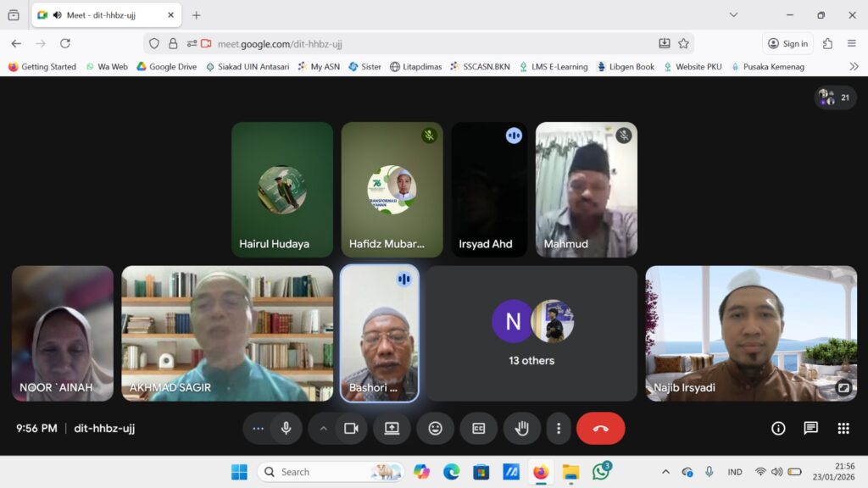Open Litapdimas bookmark
The image size is (868, 488).
point(415,66)
